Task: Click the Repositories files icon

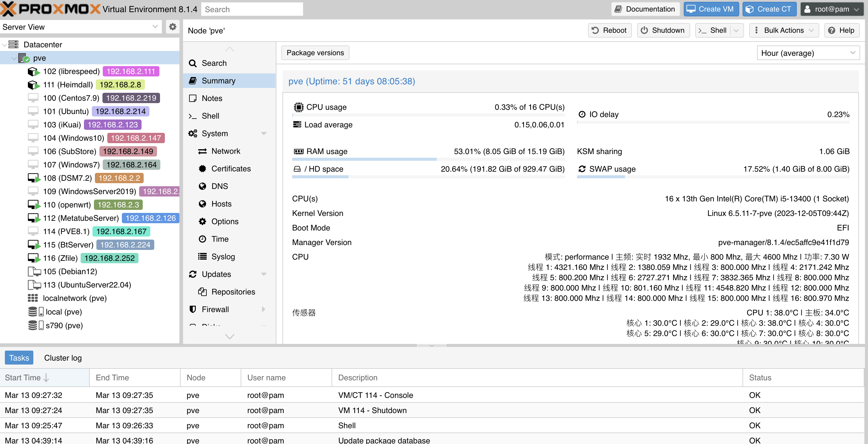Action: click(x=202, y=292)
